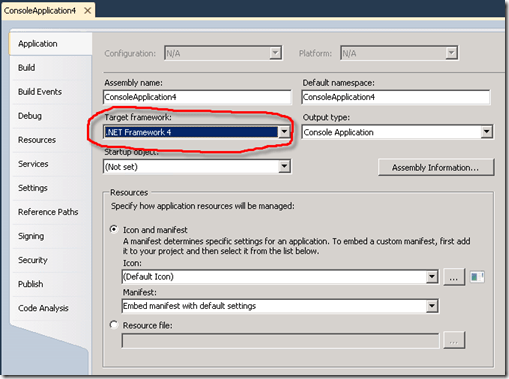Open the disabled Platform dropdown
The image size is (509, 379).
point(399,53)
